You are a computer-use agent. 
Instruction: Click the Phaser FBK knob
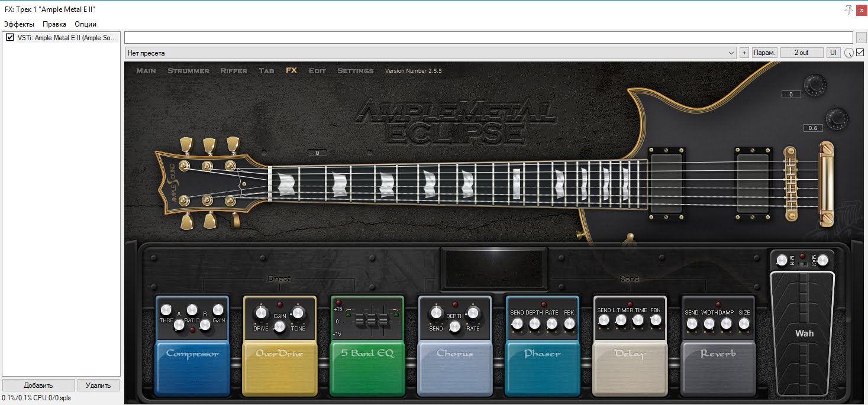[570, 323]
